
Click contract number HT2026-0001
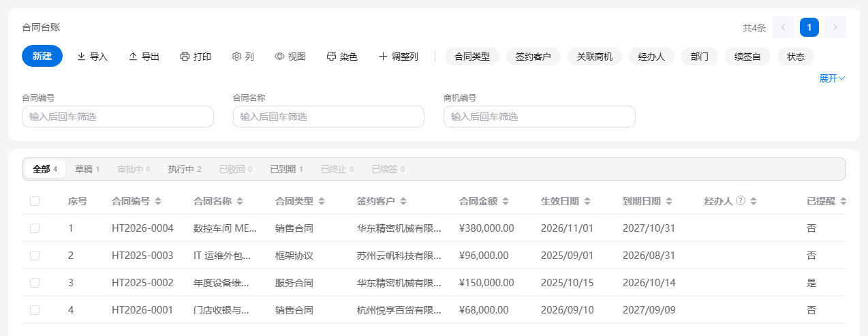[142, 310]
